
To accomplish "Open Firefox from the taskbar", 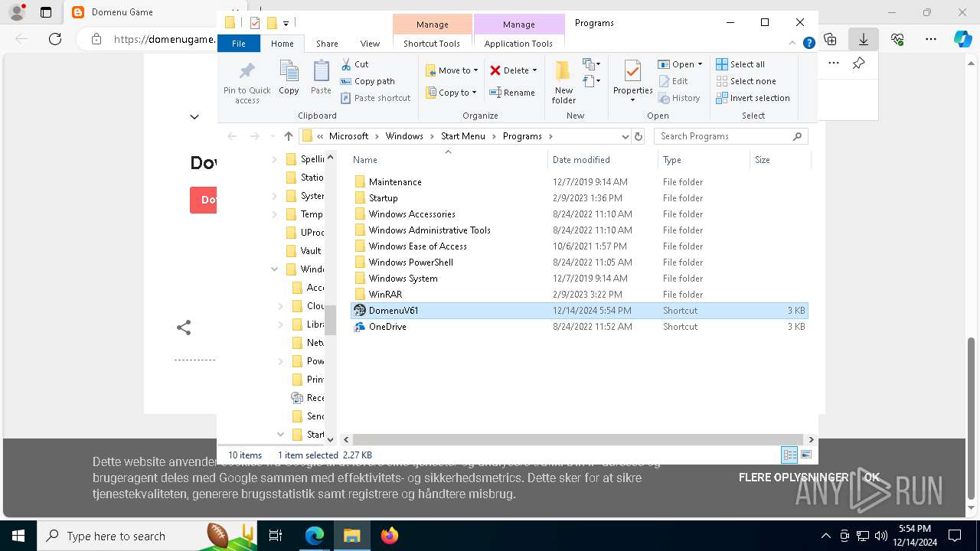I will 390,536.
